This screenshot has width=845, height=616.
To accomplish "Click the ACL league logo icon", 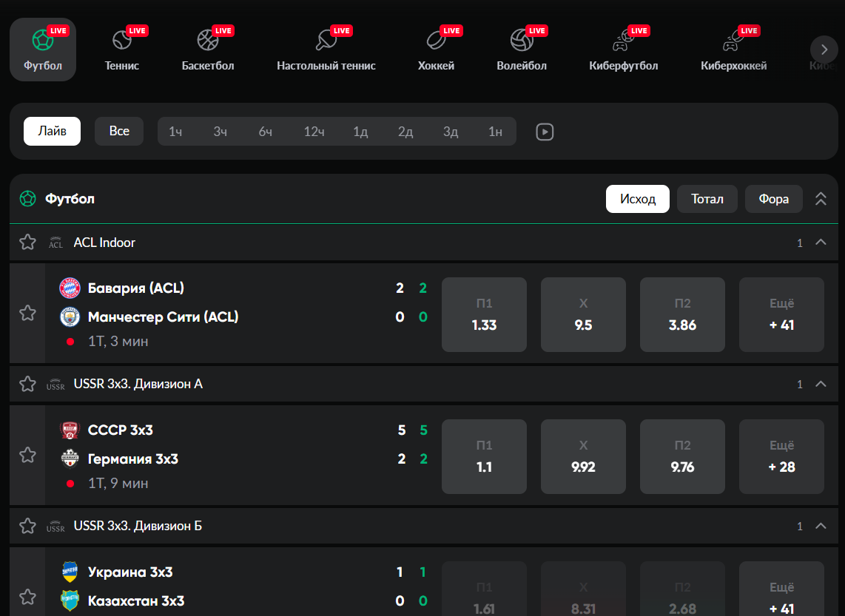I will click(55, 243).
